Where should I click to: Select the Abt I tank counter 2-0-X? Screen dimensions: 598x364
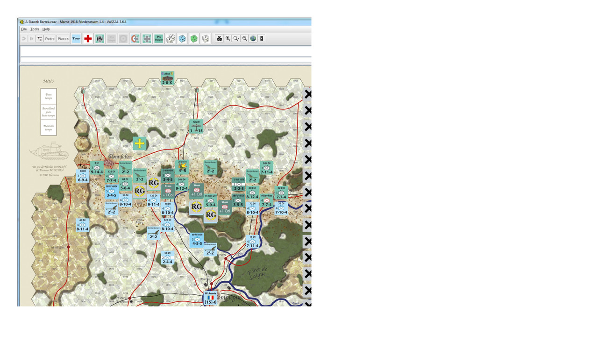pyautogui.click(x=167, y=78)
